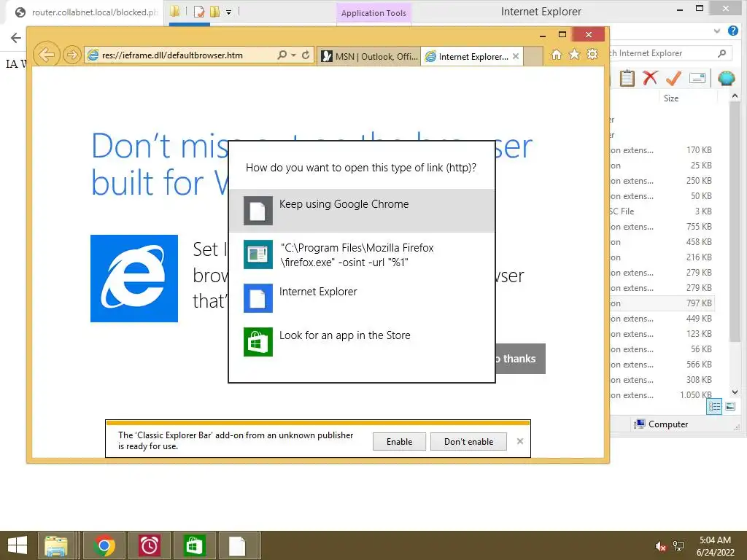
Task: Click the muted volume icon in system tray
Action: [x=660, y=546]
